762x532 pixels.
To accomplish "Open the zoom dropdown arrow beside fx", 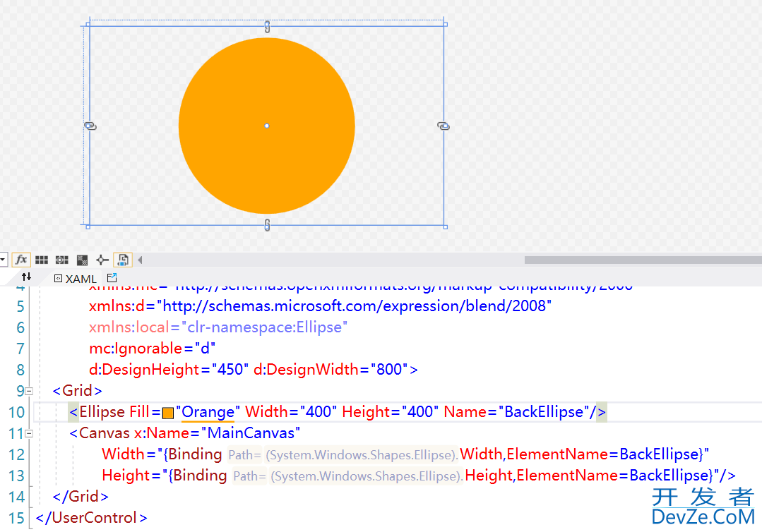I will coord(3,260).
